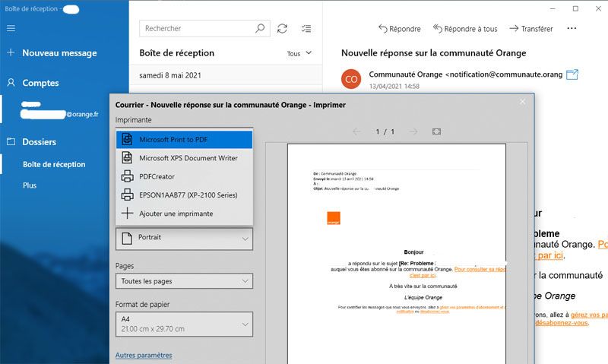Image resolution: width=608 pixels, height=364 pixels.
Task: Minimize the Mail window
Action: click(x=553, y=8)
